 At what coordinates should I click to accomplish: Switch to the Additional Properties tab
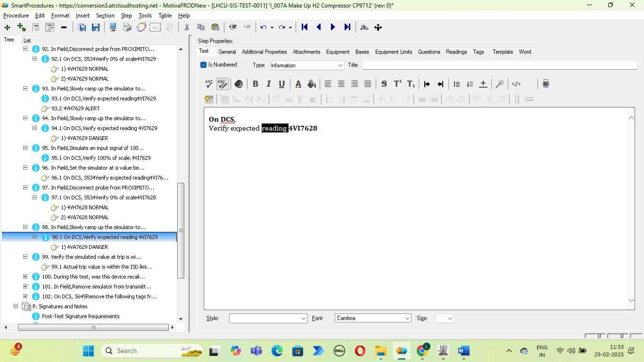click(264, 52)
